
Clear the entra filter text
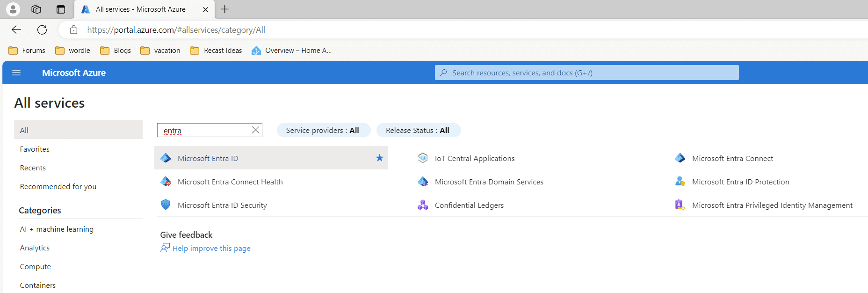click(x=255, y=130)
